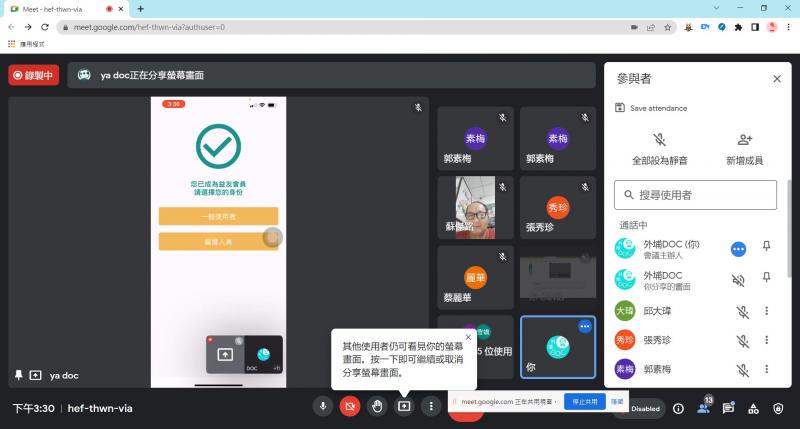Screen dimensions: 800x429
Task: Mute everyone with 全部設為靜音
Action: 660,150
